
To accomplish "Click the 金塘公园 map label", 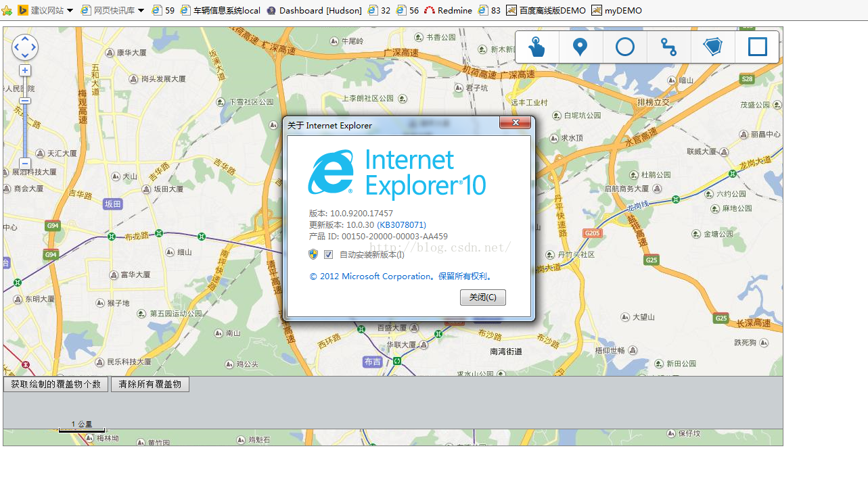I will [718, 234].
